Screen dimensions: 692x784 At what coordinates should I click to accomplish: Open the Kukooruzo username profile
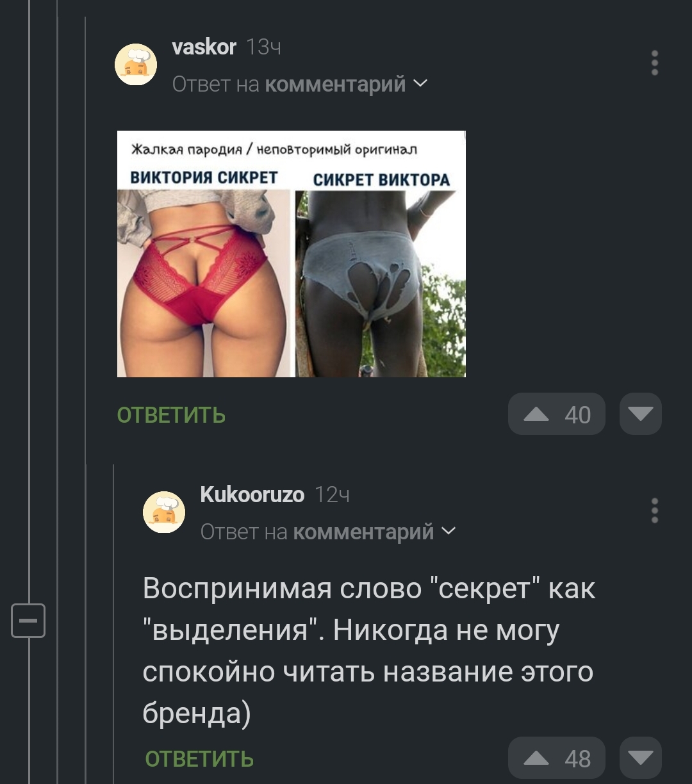point(252,494)
